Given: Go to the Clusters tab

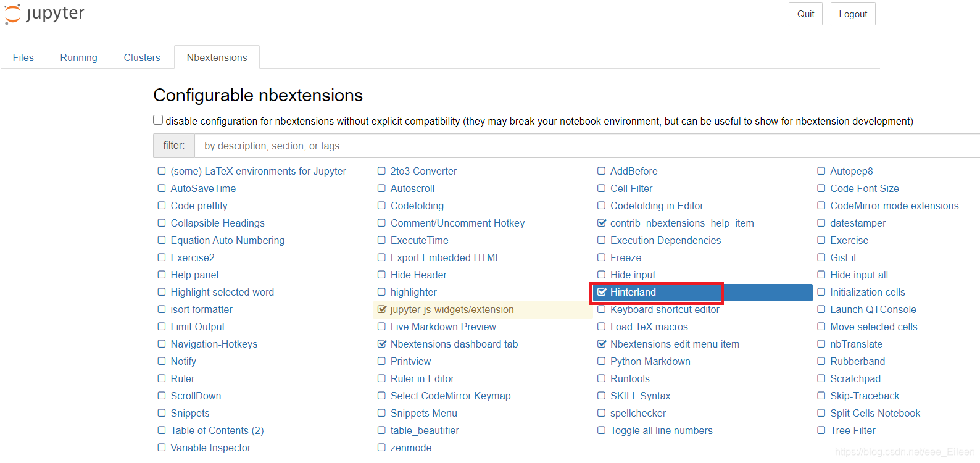Looking at the screenshot, I should click(x=142, y=57).
